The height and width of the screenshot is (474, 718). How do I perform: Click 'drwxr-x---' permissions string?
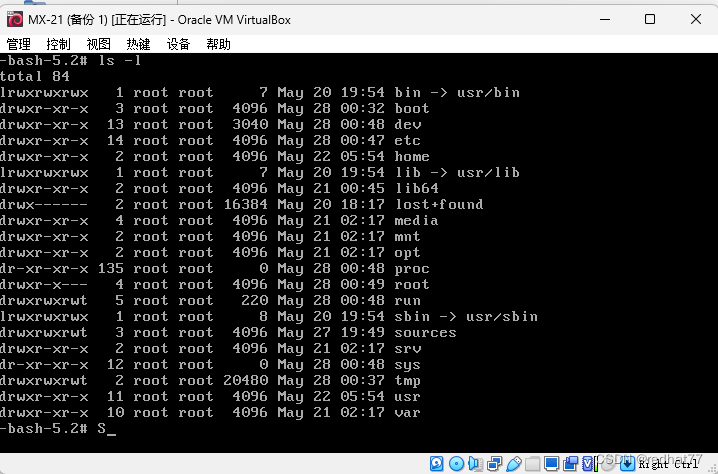point(44,285)
